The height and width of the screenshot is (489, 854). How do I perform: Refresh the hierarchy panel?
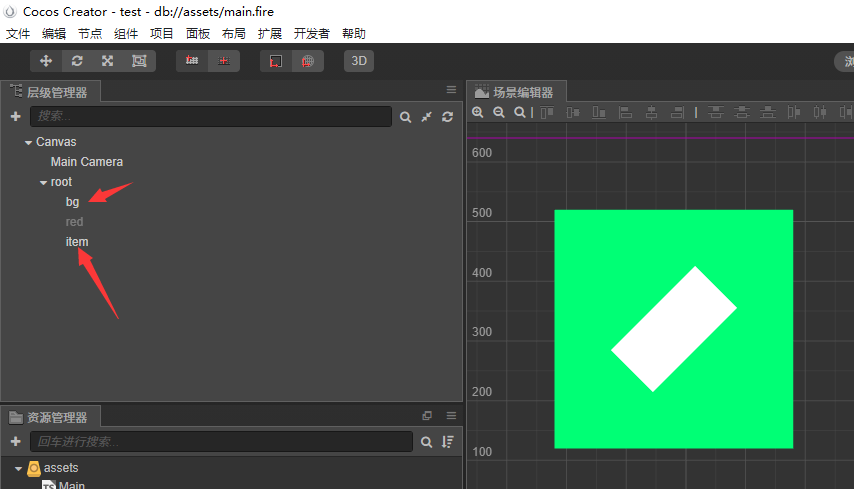pyautogui.click(x=448, y=117)
